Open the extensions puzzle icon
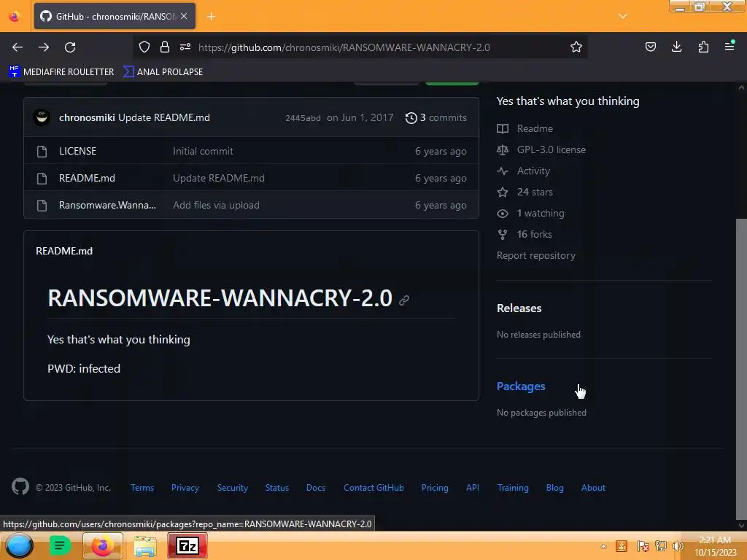 tap(703, 47)
